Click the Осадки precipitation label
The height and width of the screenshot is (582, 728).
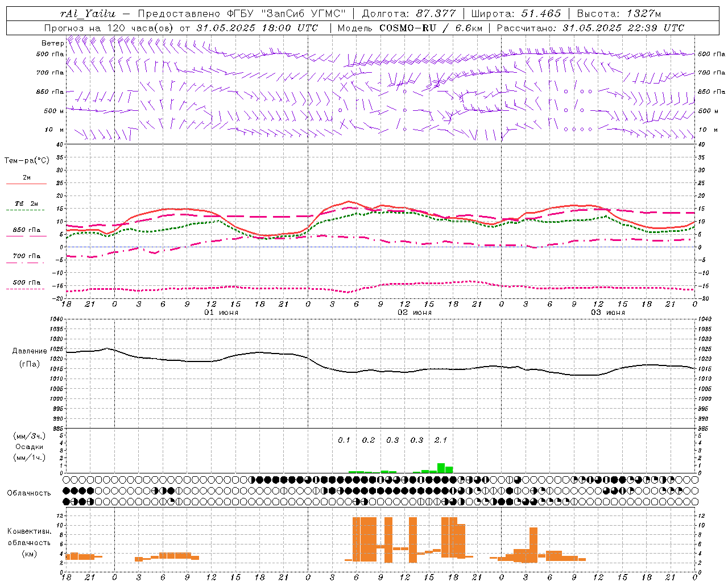(30, 447)
